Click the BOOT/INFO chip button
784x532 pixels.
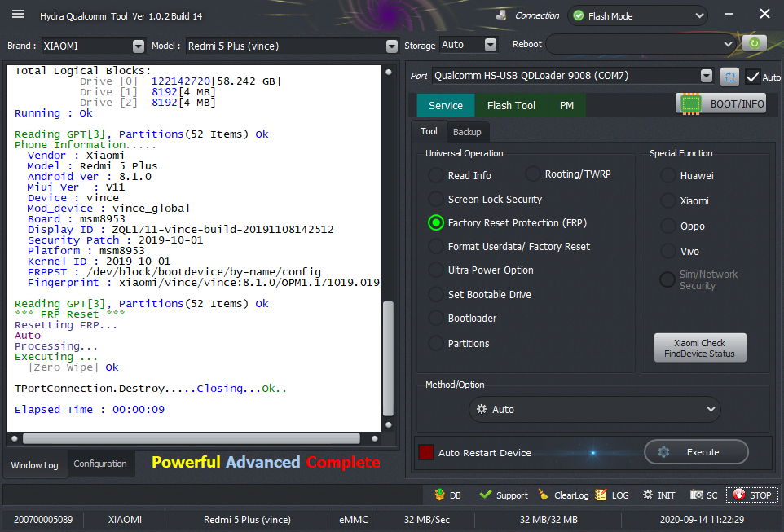pos(720,104)
